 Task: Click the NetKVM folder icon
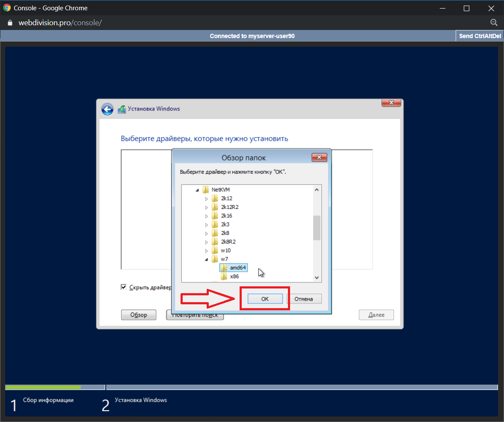click(206, 190)
